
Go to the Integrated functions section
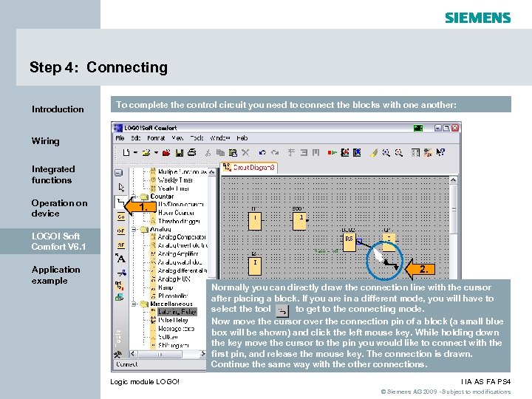tap(53, 174)
